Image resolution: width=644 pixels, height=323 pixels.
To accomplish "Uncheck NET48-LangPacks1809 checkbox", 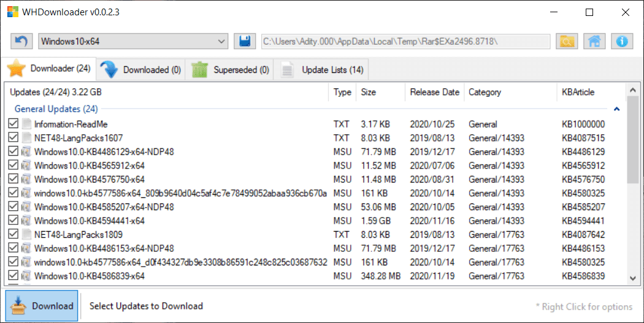I will (13, 234).
